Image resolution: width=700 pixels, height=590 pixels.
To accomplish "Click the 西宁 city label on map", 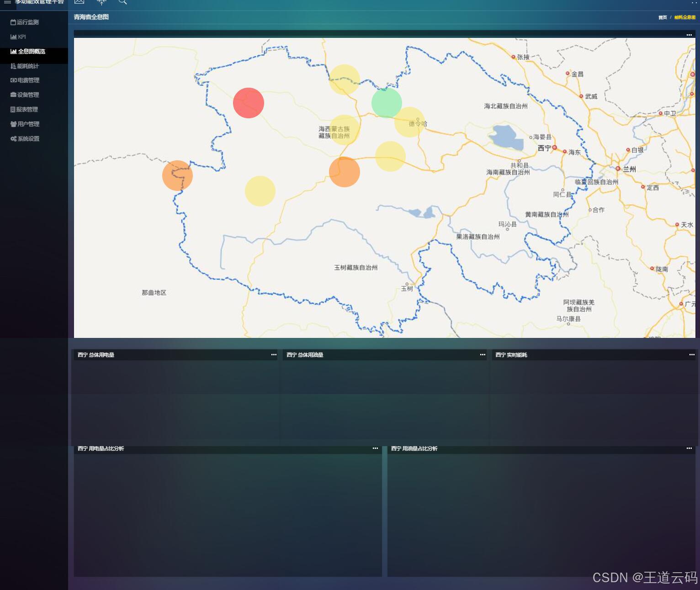I will coord(544,148).
